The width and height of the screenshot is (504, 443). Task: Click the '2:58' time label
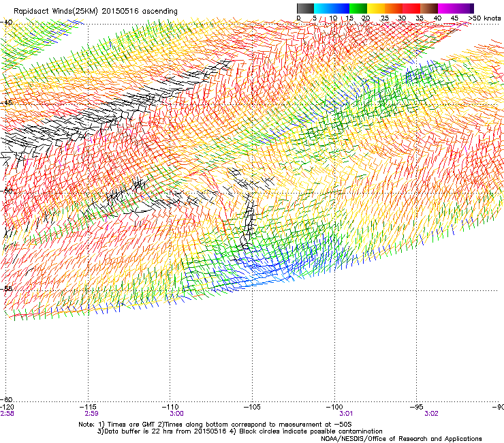pos(7,414)
